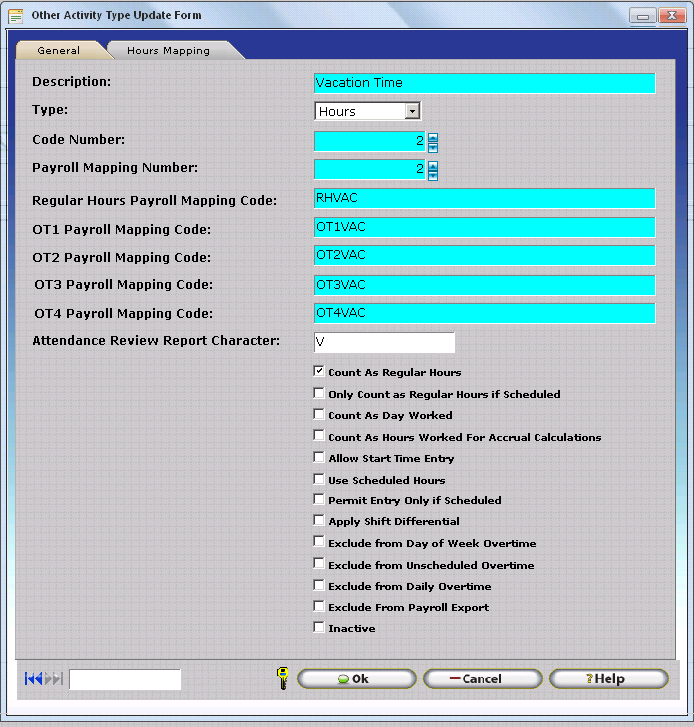The width and height of the screenshot is (694, 727).
Task: Check Exclude From Payroll Export
Action: point(319,606)
